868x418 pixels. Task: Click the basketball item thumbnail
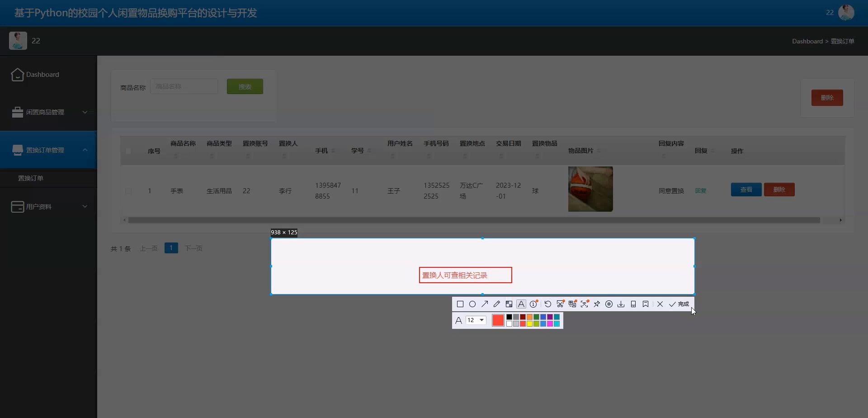pyautogui.click(x=590, y=189)
